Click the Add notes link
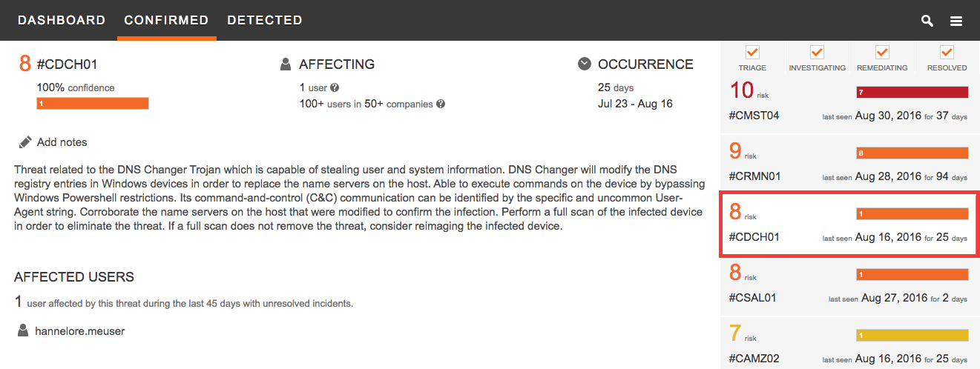 pos(62,142)
